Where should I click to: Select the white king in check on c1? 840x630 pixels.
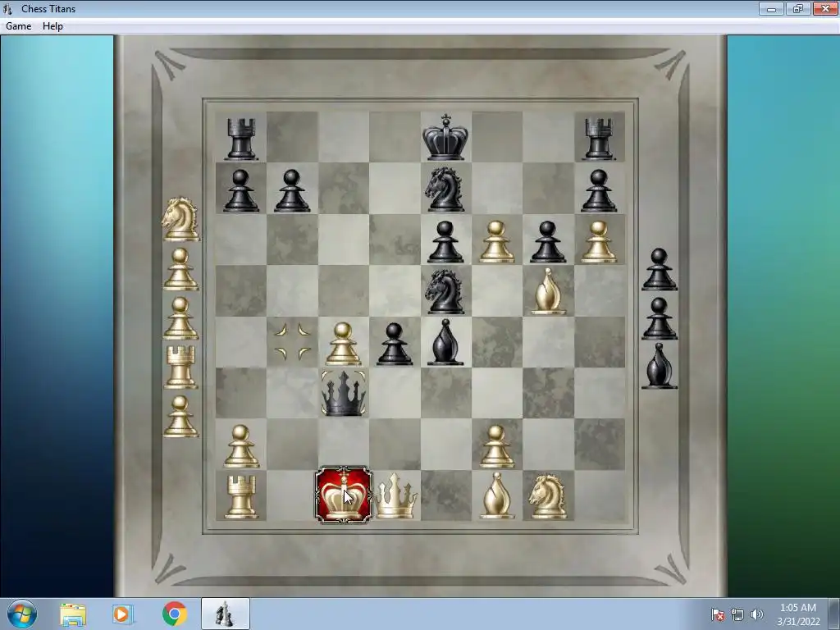[x=344, y=495]
